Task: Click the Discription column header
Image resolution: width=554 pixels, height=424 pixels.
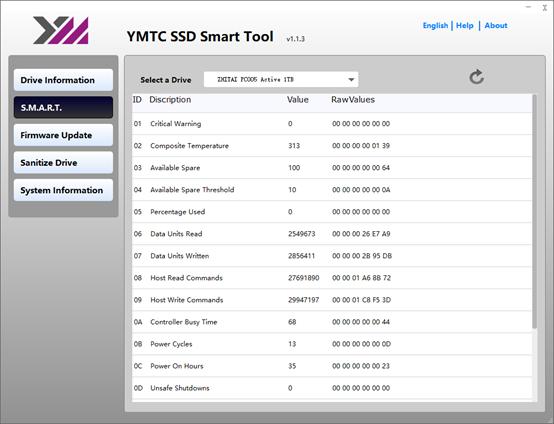Action: [x=170, y=100]
